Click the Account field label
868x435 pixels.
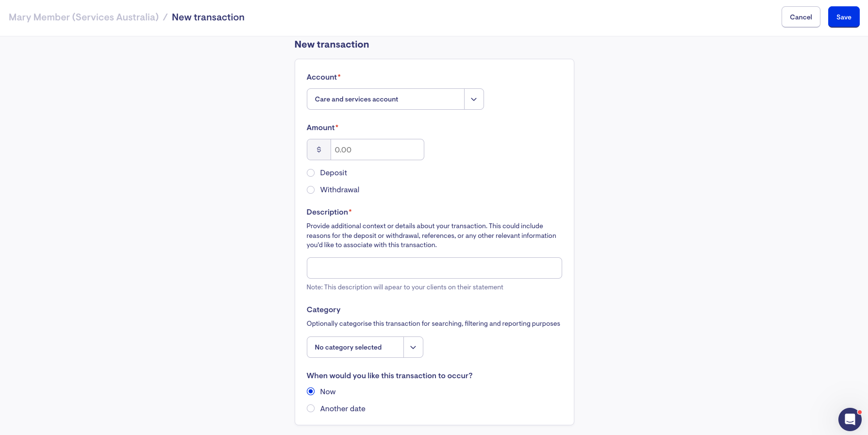click(x=321, y=77)
